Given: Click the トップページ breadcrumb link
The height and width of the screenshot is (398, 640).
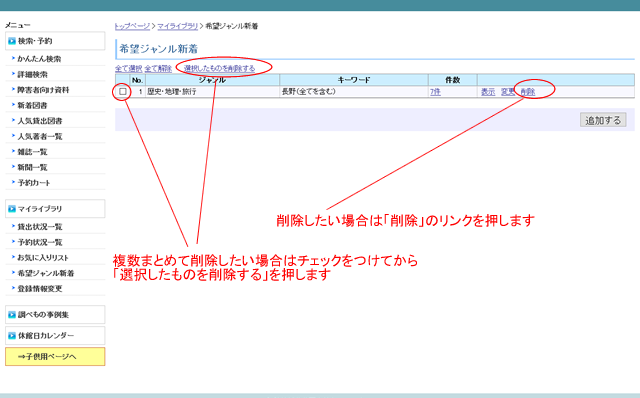Looking at the screenshot, I should [132, 26].
